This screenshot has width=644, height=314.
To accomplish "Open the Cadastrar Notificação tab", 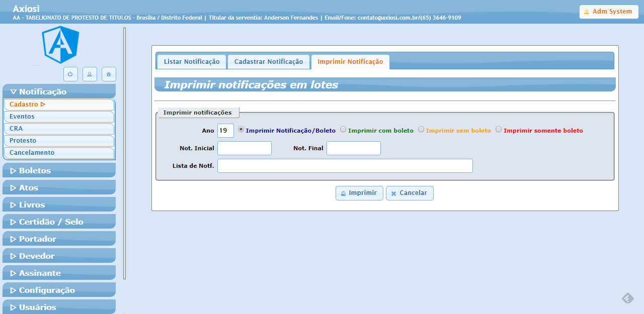I will point(269,62).
